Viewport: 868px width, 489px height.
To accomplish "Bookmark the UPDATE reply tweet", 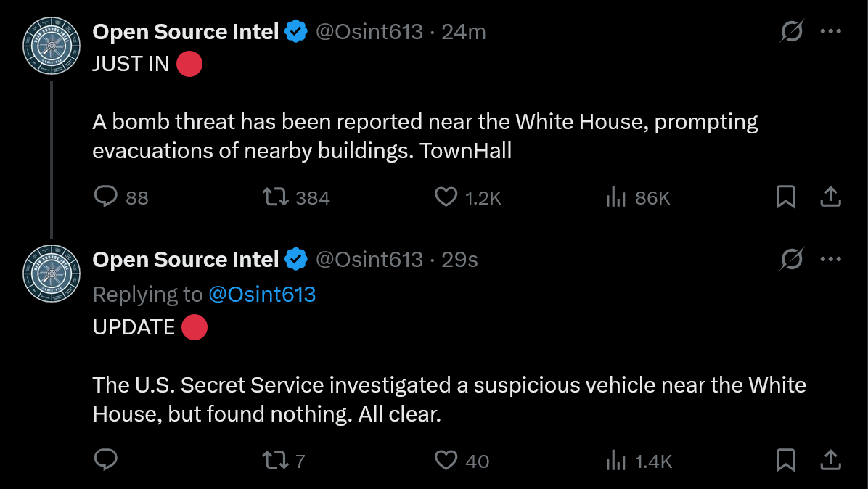I will [x=785, y=460].
